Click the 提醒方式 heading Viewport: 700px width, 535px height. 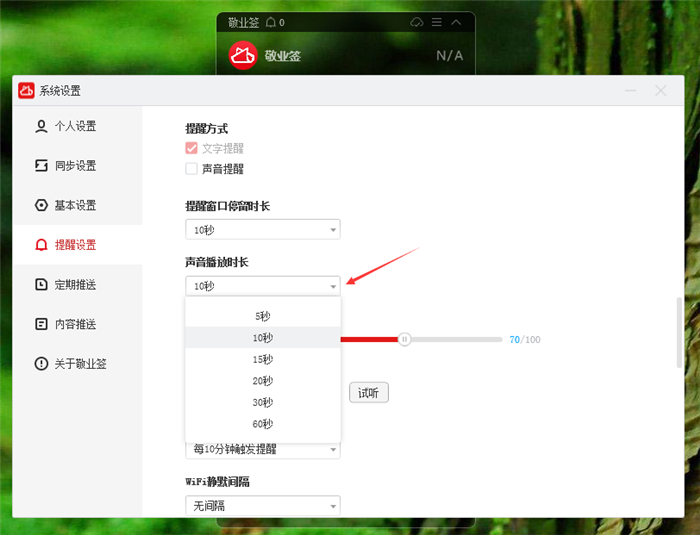pyautogui.click(x=207, y=129)
